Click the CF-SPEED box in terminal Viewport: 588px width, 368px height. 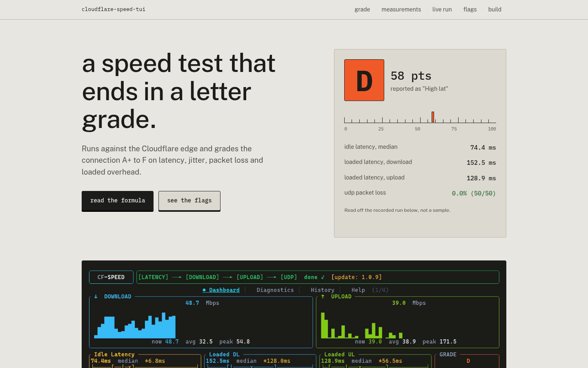[x=111, y=277]
